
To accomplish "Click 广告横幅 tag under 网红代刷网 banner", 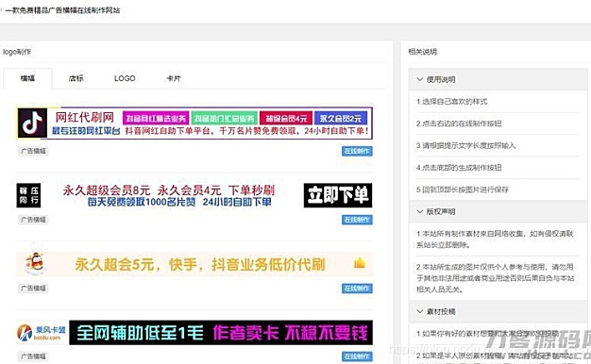I will point(33,151).
